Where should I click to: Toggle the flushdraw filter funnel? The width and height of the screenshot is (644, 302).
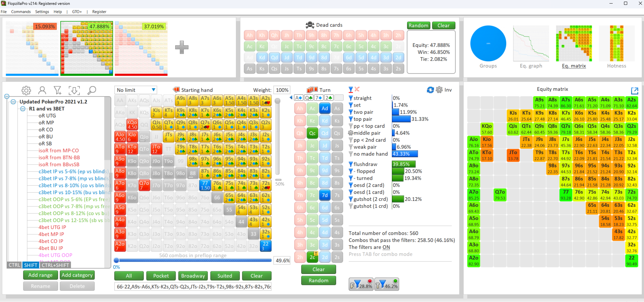[x=351, y=164]
